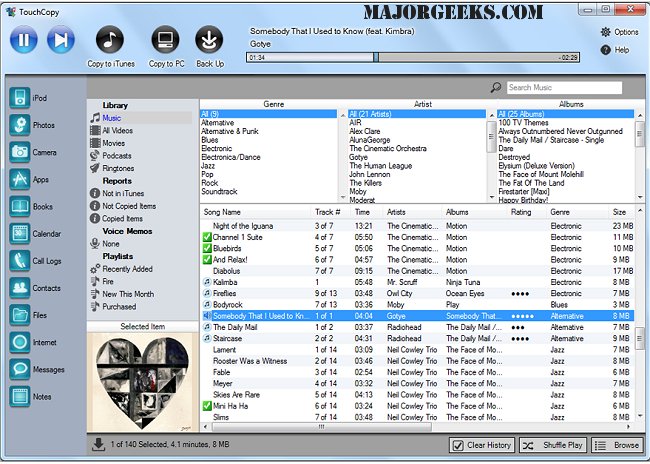Open the Notes section
This screenshot has width=650, height=464.
pyautogui.click(x=19, y=396)
